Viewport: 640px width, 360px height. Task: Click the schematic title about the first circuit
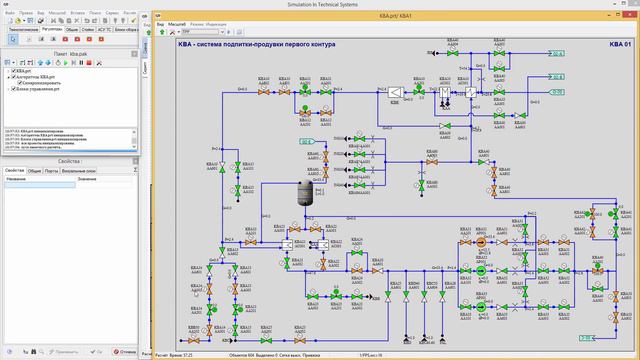tap(257, 44)
